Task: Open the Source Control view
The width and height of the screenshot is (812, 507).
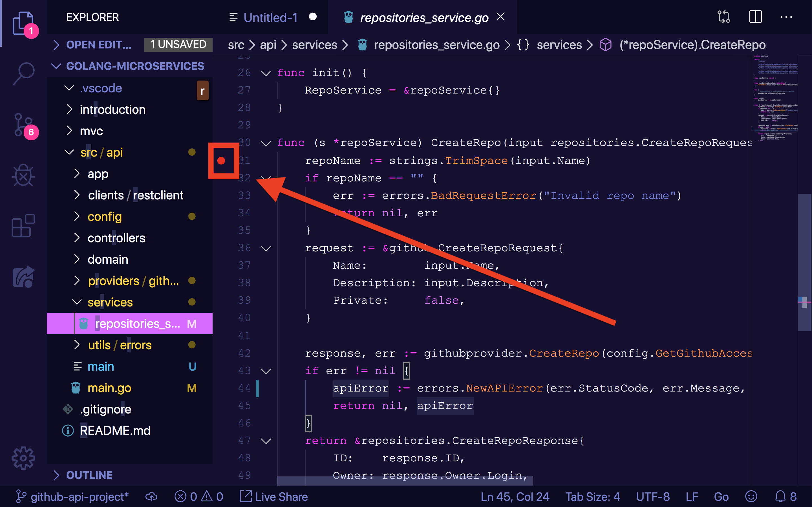Action: click(x=23, y=125)
